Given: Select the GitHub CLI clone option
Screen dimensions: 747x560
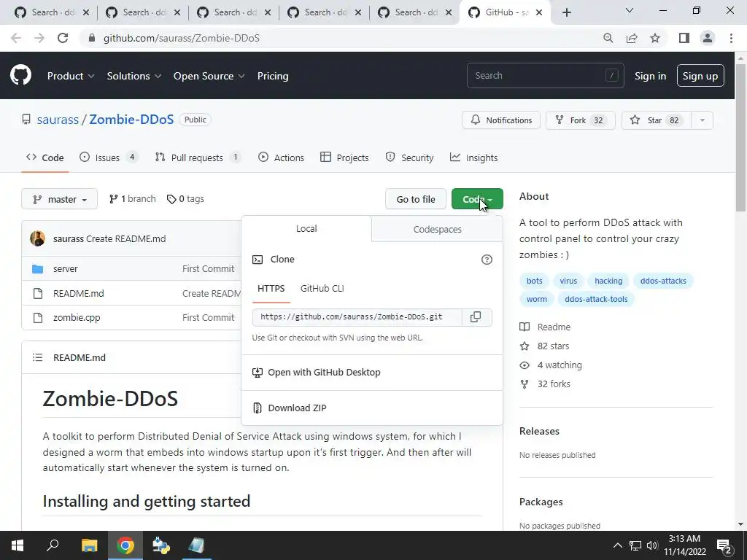Looking at the screenshot, I should (x=322, y=289).
